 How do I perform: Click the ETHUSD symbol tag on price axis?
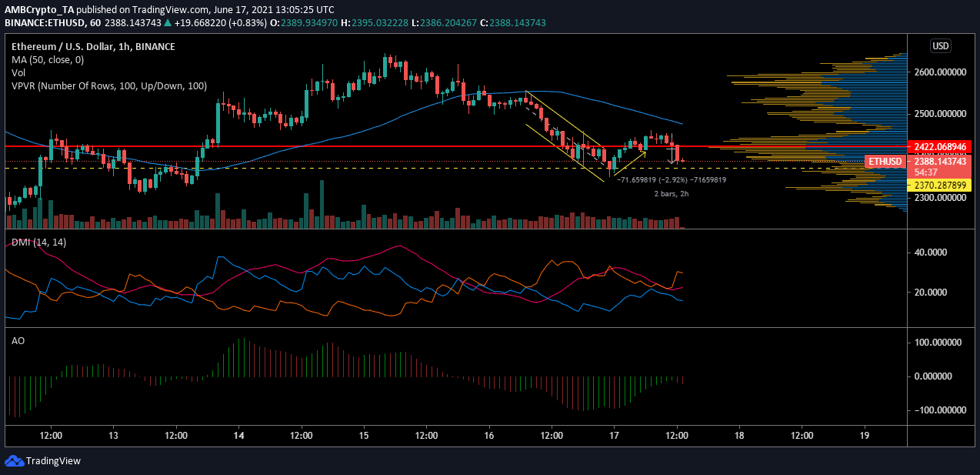click(884, 162)
